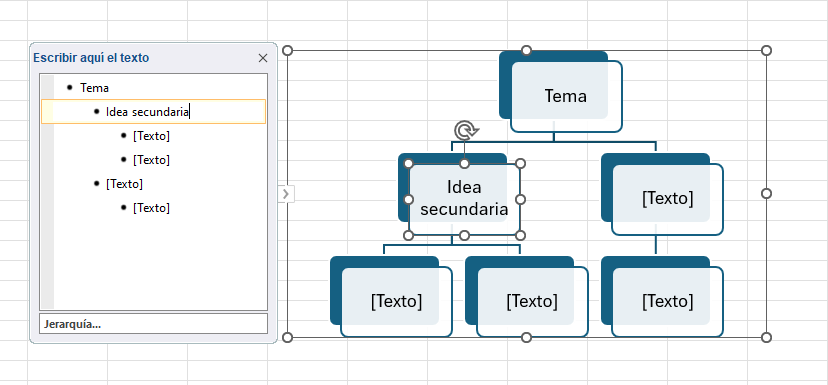Select the [Texto] shape beside Idea secundaria
The height and width of the screenshot is (385, 828).
click(x=667, y=199)
